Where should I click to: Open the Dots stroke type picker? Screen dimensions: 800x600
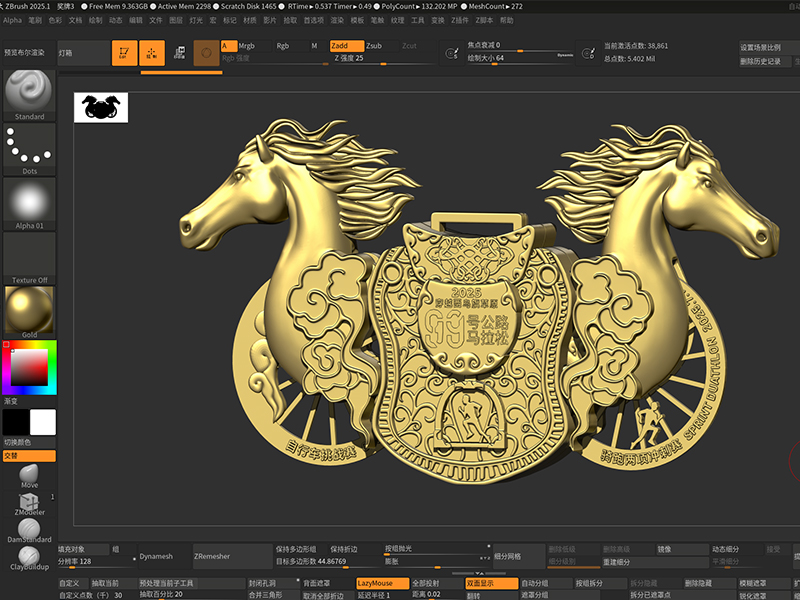pos(29,149)
